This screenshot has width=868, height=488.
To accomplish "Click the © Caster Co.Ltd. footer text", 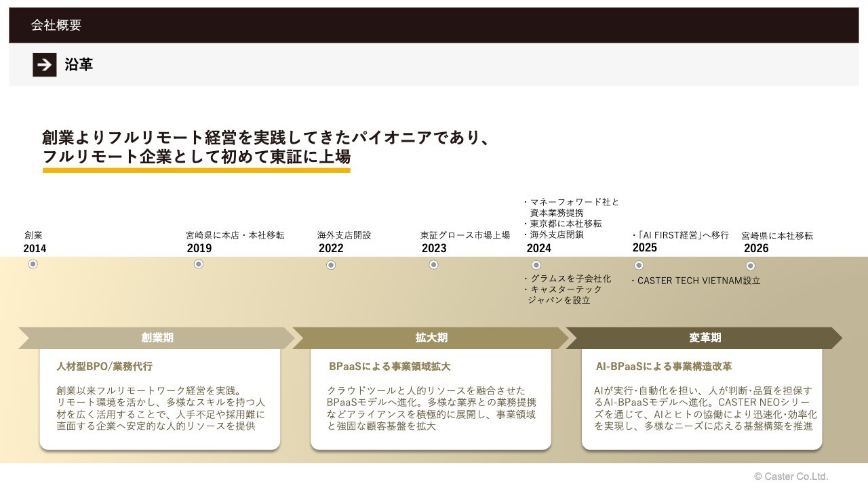I will click(791, 476).
